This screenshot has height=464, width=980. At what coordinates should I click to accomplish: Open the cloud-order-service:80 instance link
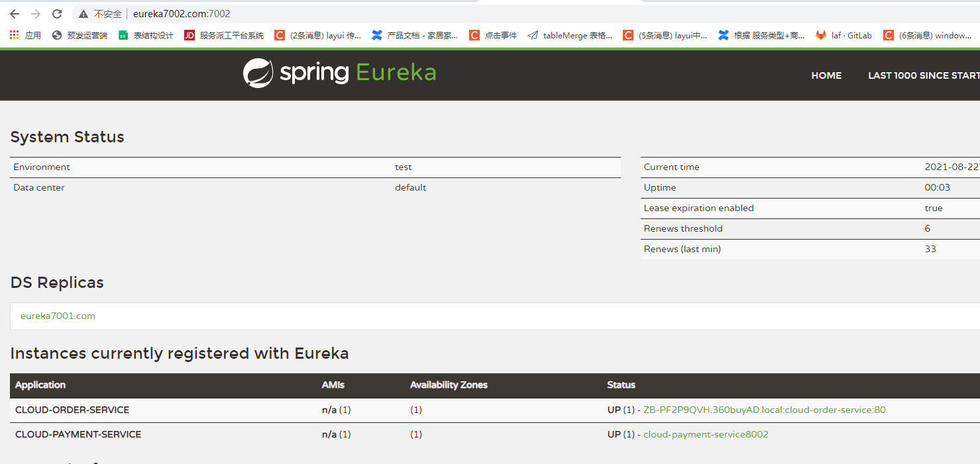click(x=765, y=410)
